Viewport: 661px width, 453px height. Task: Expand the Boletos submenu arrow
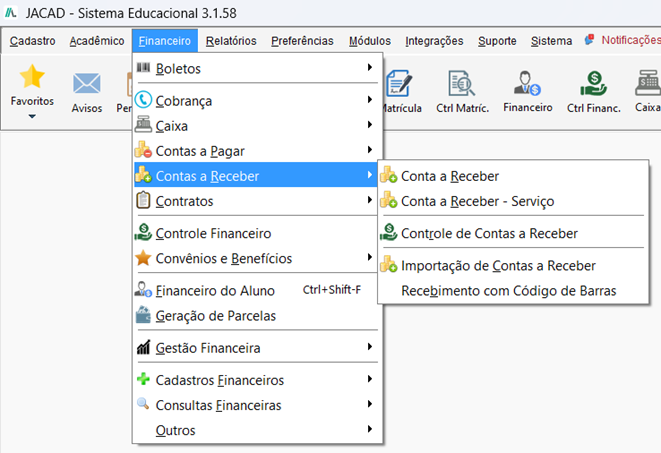pyautogui.click(x=370, y=67)
